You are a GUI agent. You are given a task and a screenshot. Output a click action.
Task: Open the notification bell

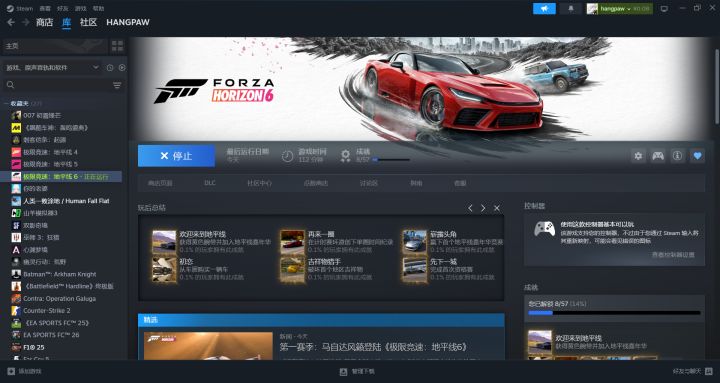pyautogui.click(x=571, y=9)
